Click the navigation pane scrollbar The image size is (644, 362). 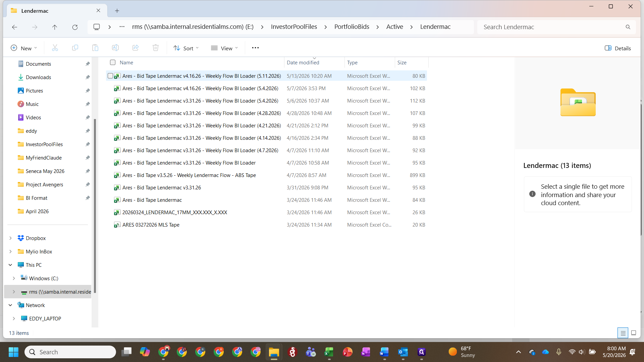[95, 205]
